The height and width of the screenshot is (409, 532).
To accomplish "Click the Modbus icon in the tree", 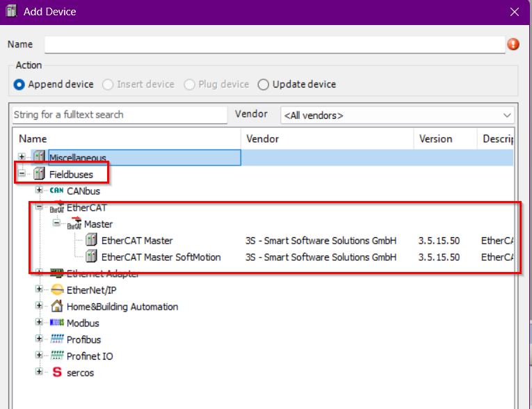I will 57,323.
